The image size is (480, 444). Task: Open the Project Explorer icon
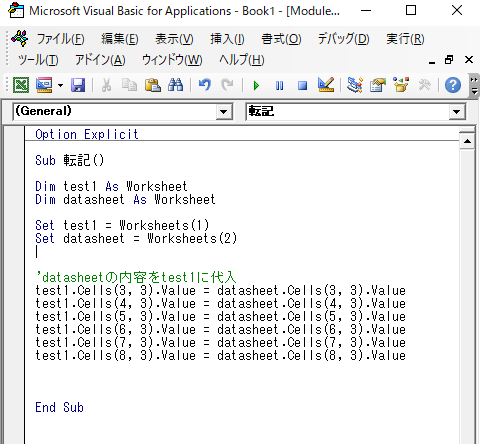(x=355, y=85)
